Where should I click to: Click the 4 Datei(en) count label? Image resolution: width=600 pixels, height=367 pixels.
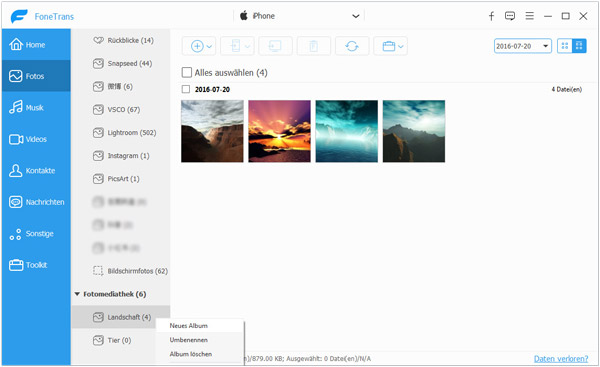[x=566, y=89]
